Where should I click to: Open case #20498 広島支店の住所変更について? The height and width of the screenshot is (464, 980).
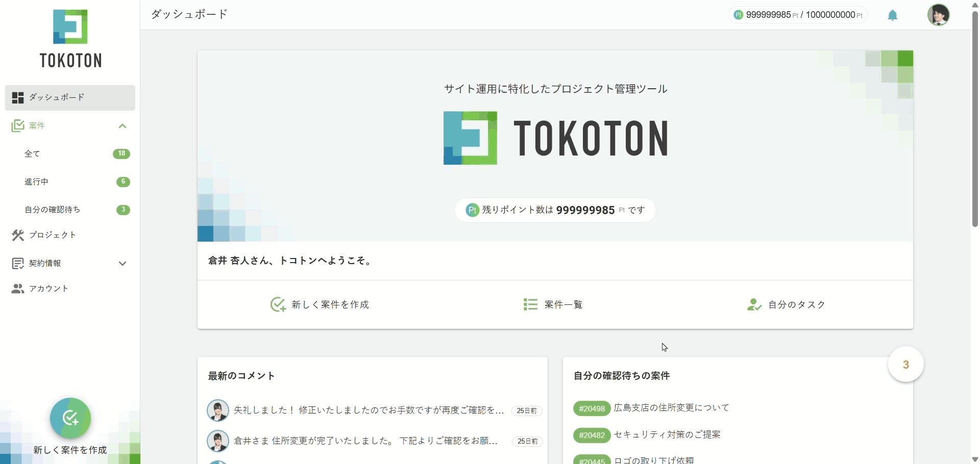coord(671,408)
